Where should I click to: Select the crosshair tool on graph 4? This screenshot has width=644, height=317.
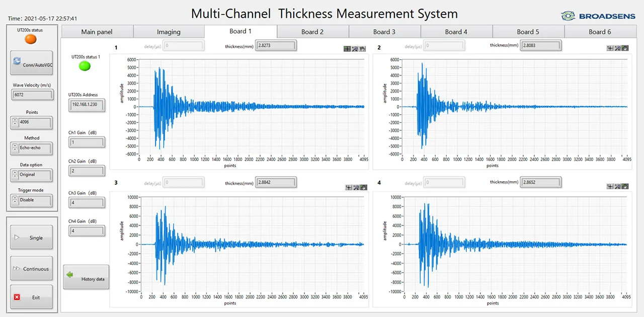tap(610, 186)
